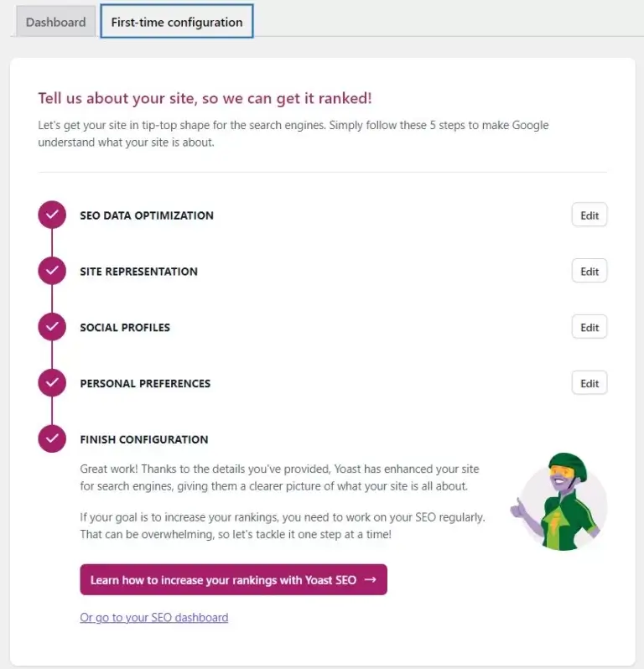The width and height of the screenshot is (644, 669).
Task: Collapse the FINISH CONFIGURATION step heading
Action: point(144,439)
